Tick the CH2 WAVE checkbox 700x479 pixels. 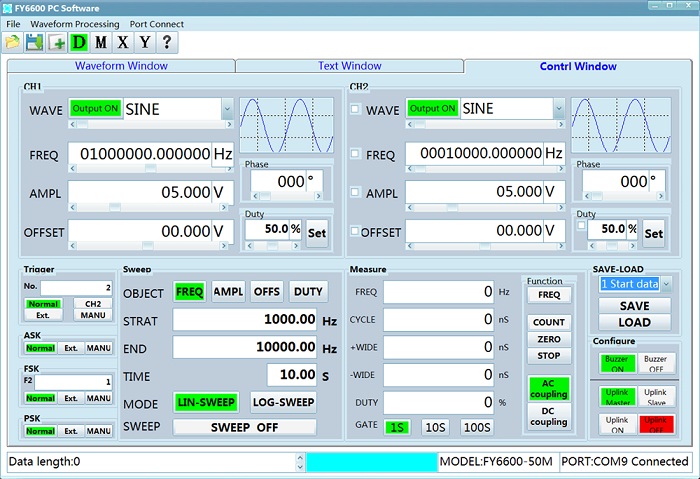(355, 109)
